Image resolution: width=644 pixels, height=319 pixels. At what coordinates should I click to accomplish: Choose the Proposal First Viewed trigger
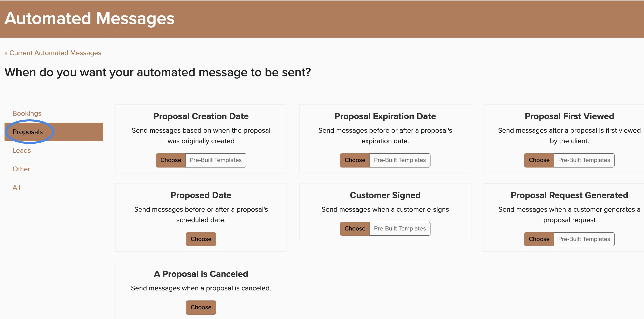point(539,160)
